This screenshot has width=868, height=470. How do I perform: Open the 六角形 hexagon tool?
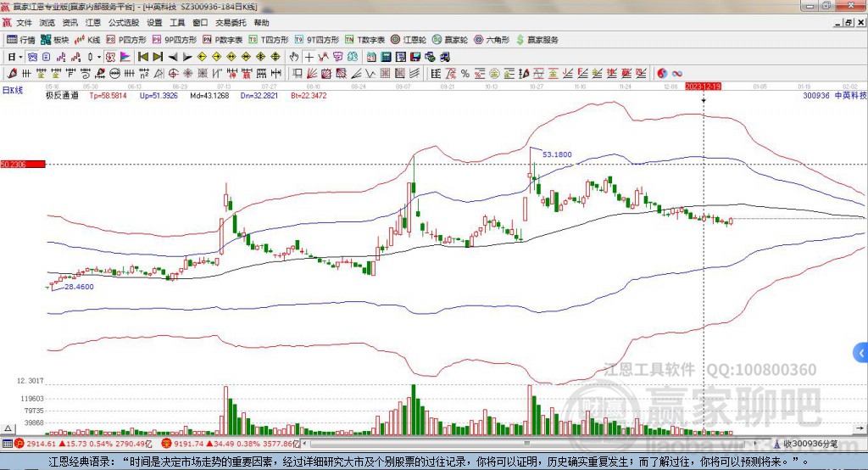pos(492,40)
